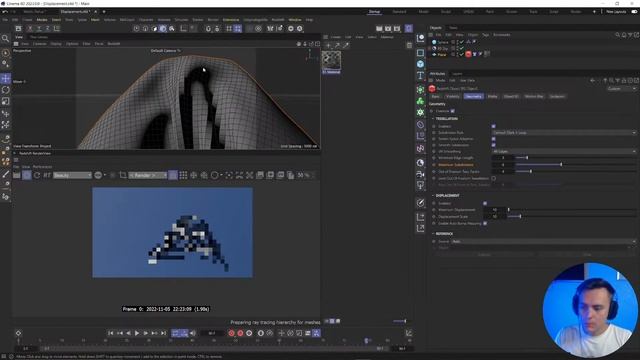Image resolution: width=640 pixels, height=360 pixels.
Task: Select the Move tool in left toolbar
Action: click(x=6, y=78)
